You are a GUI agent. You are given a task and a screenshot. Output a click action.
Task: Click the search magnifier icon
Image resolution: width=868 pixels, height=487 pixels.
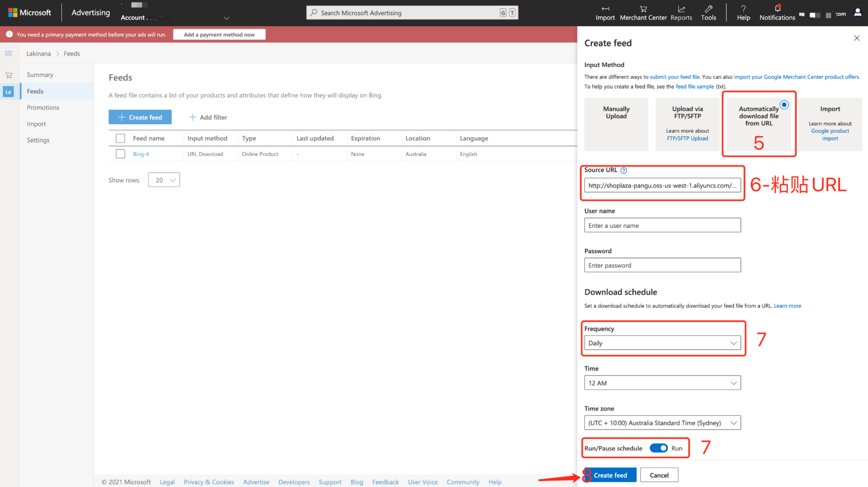(314, 13)
